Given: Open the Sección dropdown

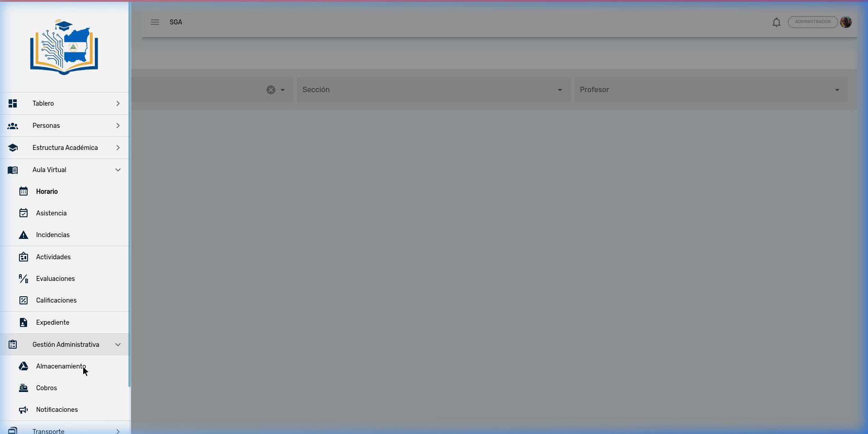Looking at the screenshot, I should pyautogui.click(x=433, y=90).
